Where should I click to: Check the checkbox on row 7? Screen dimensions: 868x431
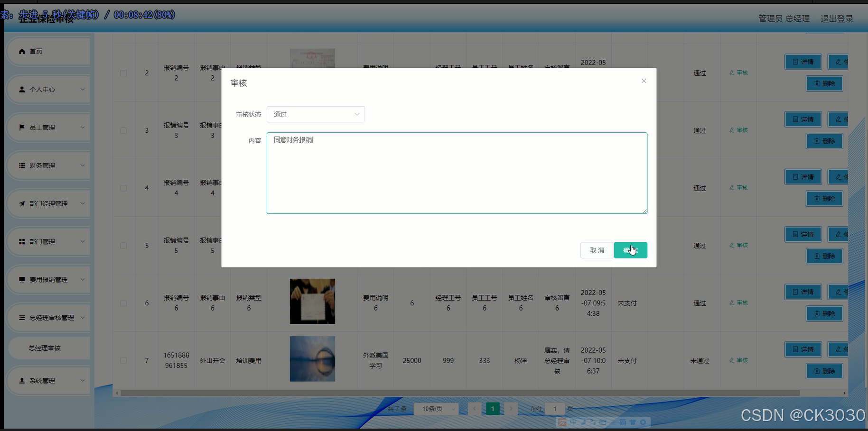[x=123, y=360]
